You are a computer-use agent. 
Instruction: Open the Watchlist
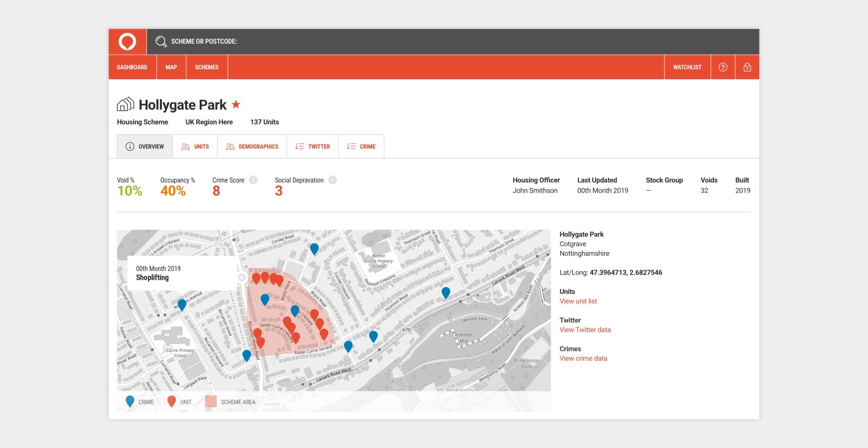point(687,67)
